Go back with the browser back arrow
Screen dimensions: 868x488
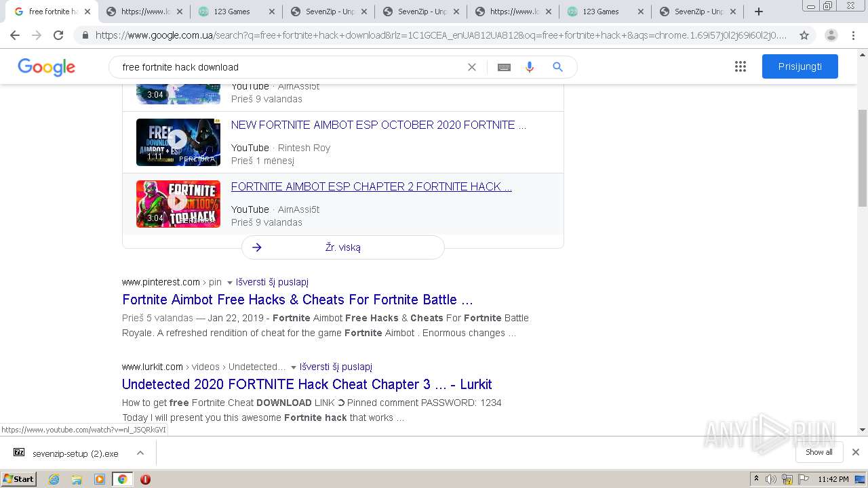[x=15, y=35]
